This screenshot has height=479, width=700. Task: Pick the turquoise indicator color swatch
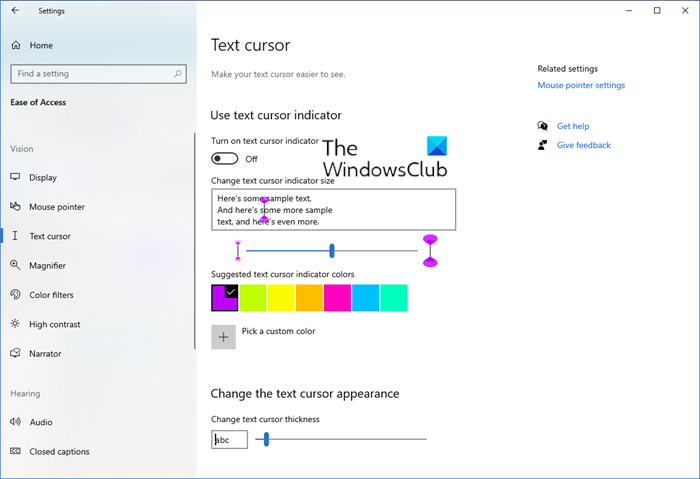click(393, 298)
